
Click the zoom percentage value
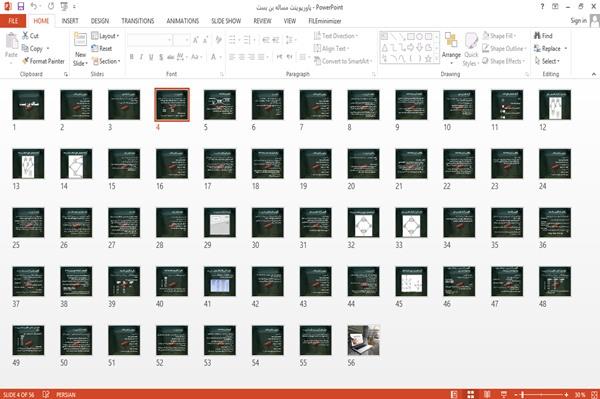[580, 394]
